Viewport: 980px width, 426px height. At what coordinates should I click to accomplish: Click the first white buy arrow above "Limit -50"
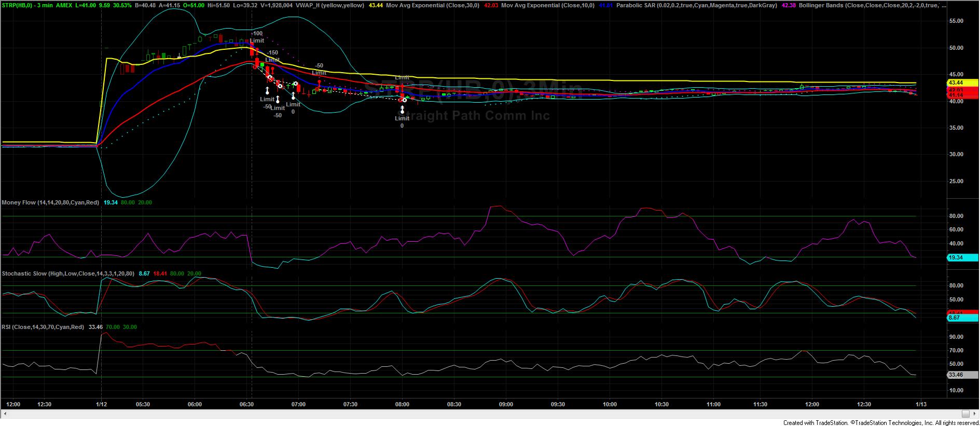tap(267, 91)
